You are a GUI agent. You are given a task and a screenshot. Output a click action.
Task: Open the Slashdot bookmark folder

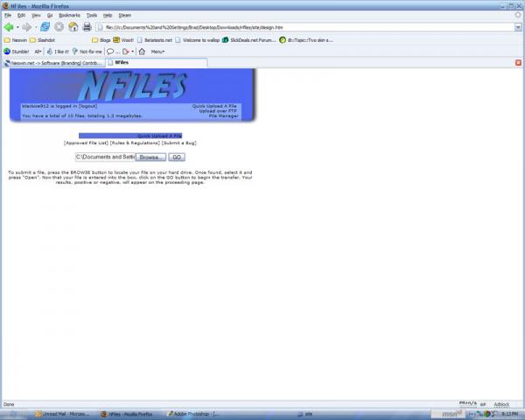click(43, 40)
